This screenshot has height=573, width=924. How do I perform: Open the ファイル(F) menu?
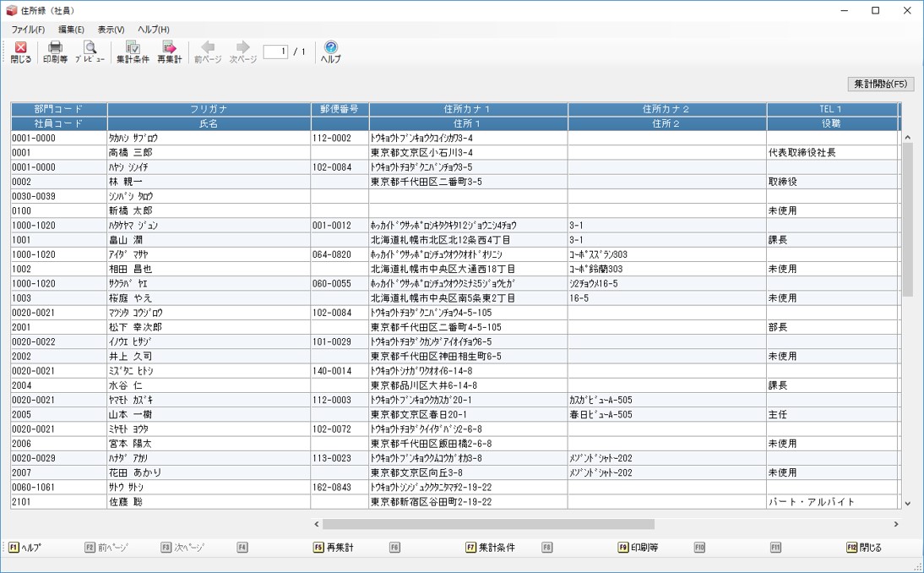[x=28, y=30]
